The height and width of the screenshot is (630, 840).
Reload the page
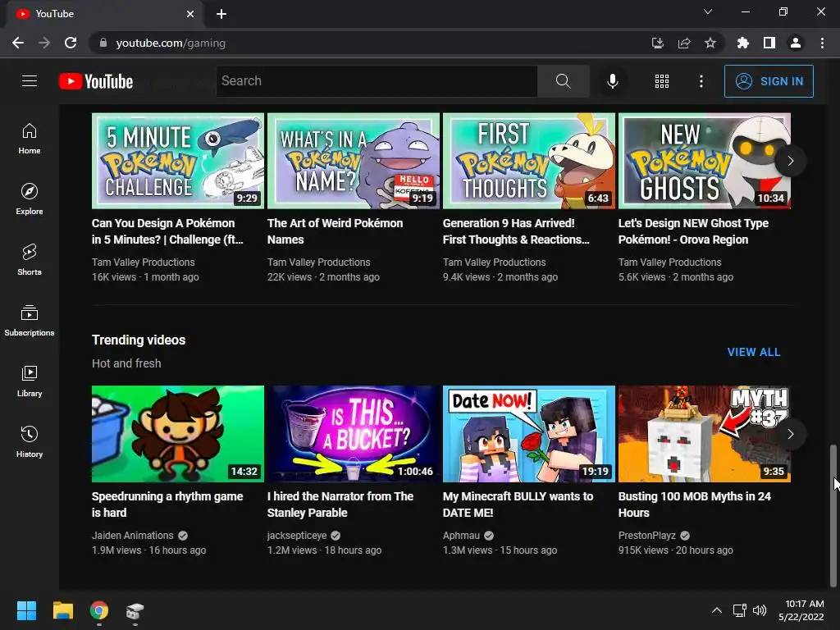(71, 43)
